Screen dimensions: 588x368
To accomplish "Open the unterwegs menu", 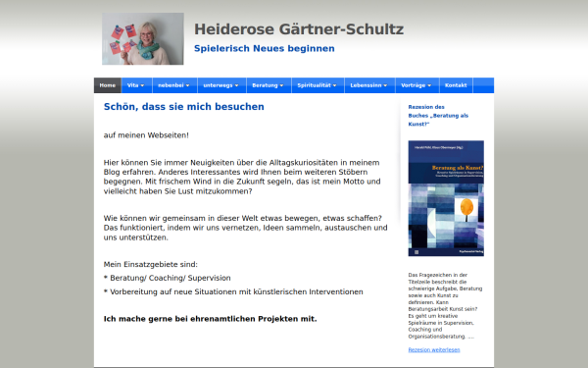I will (x=221, y=85).
